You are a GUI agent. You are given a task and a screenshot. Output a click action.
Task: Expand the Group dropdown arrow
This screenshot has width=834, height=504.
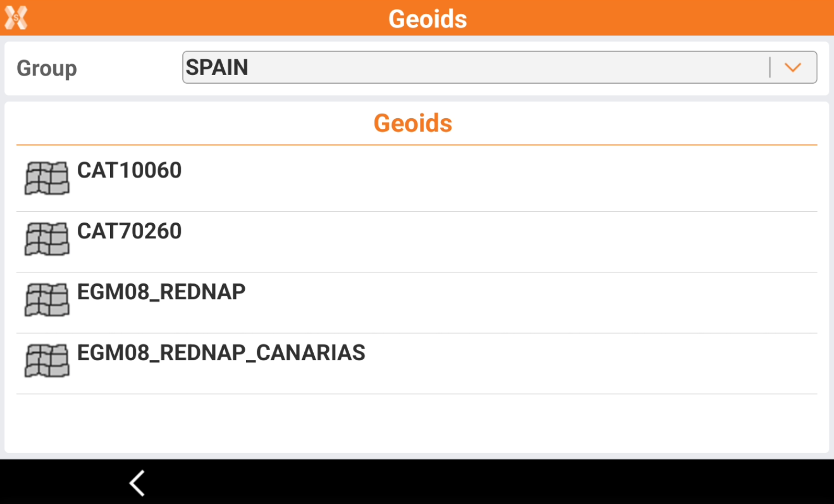pyautogui.click(x=793, y=68)
